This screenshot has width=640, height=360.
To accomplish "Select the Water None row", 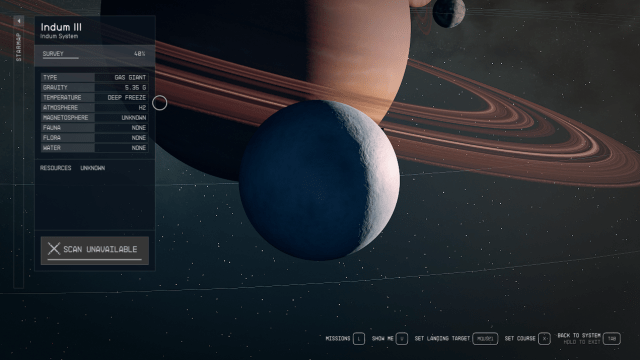I will [95, 148].
